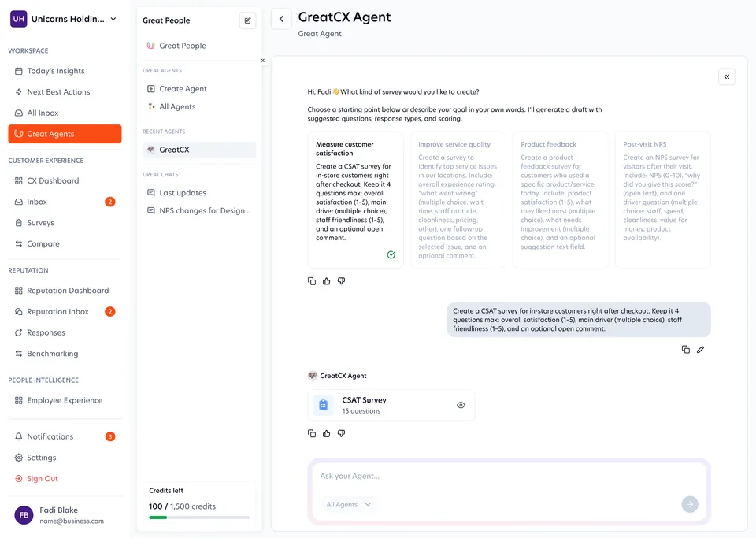Collapse the chat side panel
756x538 pixels.
pos(727,76)
